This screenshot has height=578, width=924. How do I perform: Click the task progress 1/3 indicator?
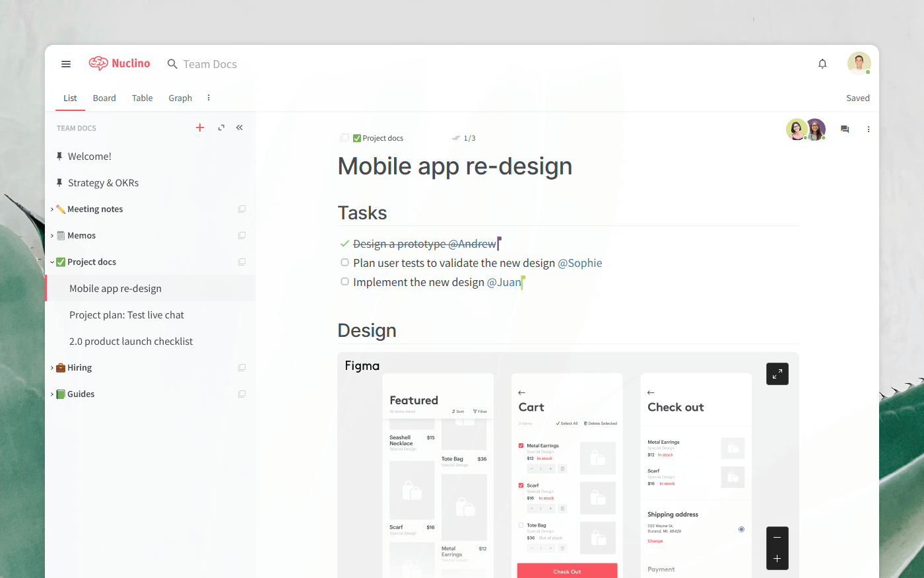464,138
